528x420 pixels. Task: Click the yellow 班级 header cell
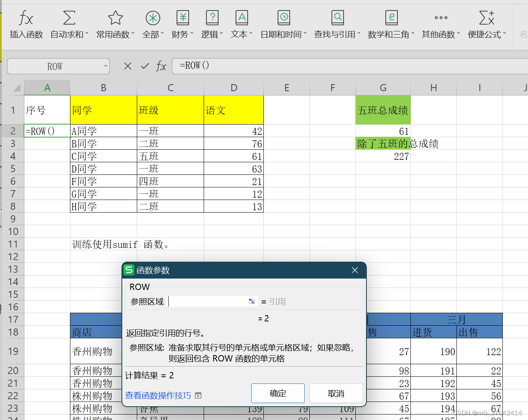170,110
